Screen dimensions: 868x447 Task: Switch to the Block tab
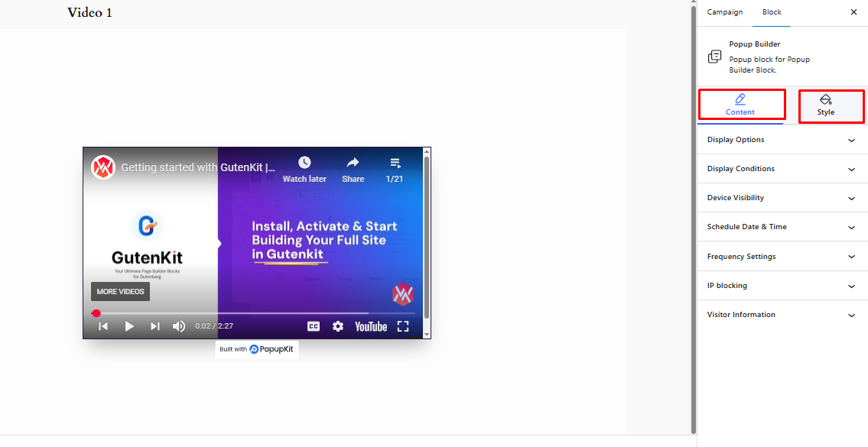[772, 12]
